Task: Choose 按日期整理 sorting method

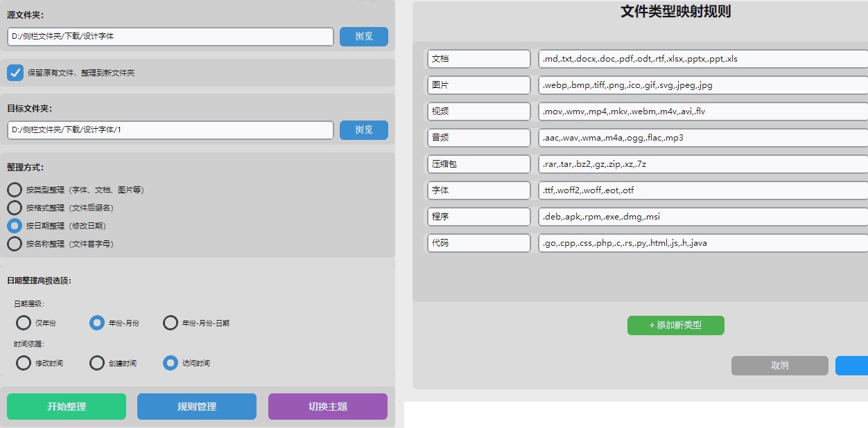Action: pos(14,226)
